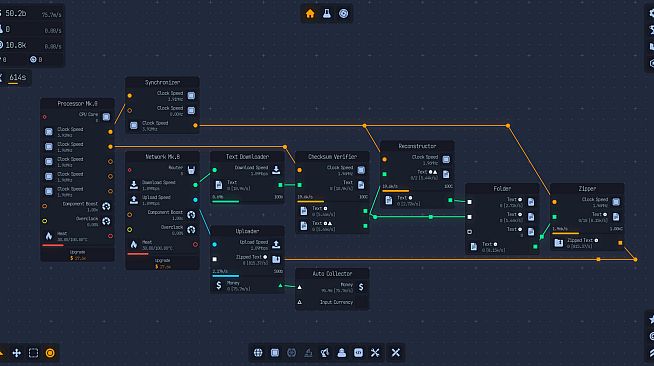
Task: Open the wrench tools category in bottom toolbar
Action: (375, 353)
